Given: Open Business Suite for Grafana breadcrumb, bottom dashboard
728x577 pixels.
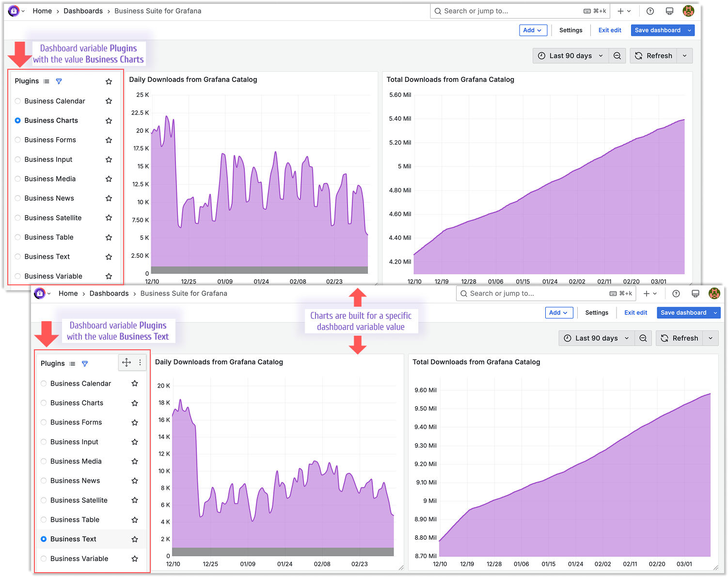Looking at the screenshot, I should tap(184, 293).
